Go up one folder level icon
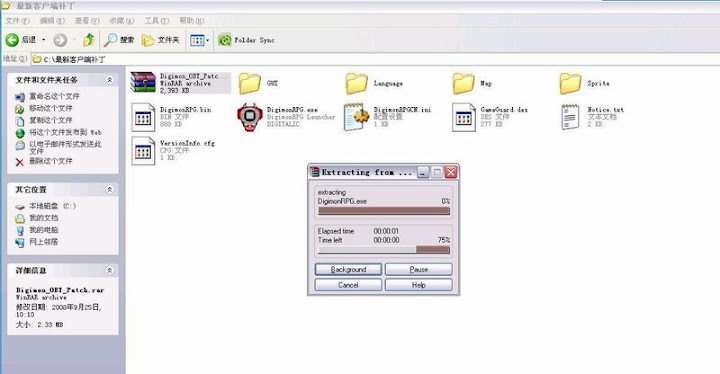Viewport: 720px width, 374px height. tap(89, 40)
